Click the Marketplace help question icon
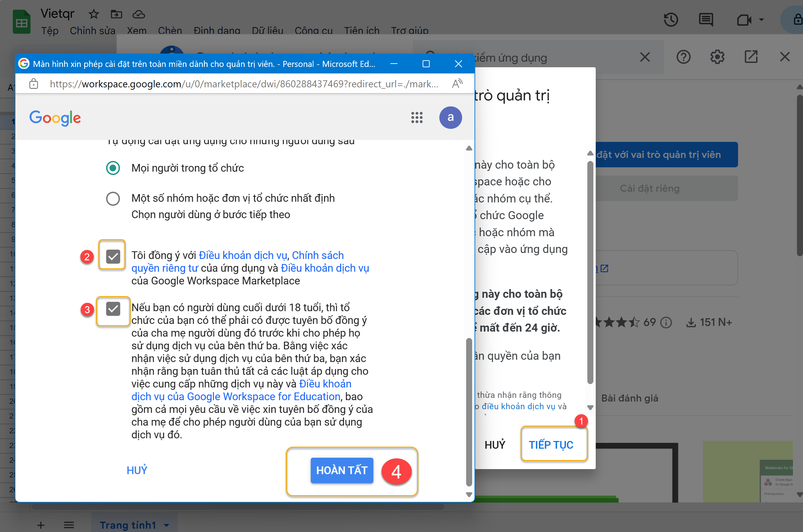803x532 pixels. [683, 57]
